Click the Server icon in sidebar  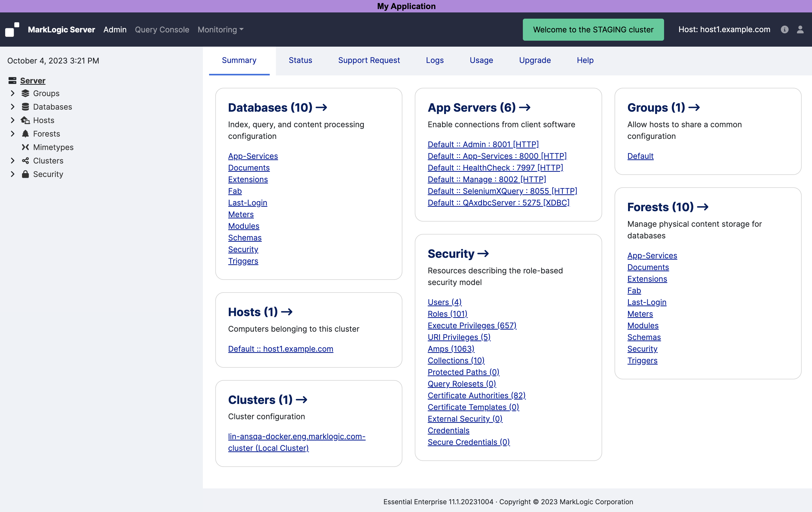point(12,81)
